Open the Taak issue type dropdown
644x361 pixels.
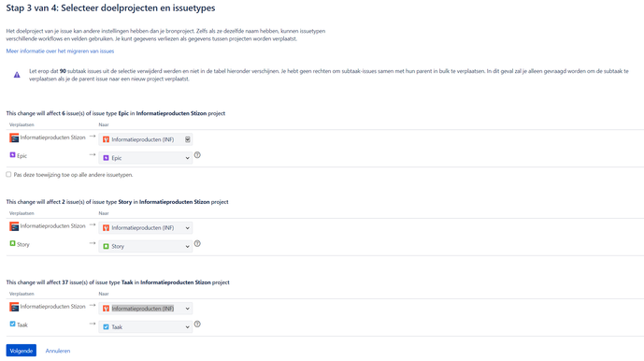point(146,327)
